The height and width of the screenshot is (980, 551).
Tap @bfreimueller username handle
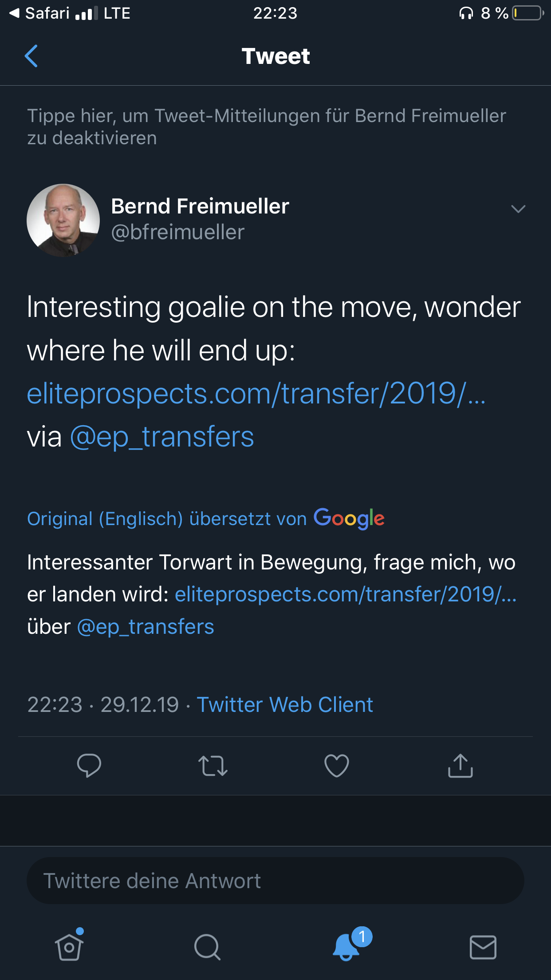point(177,232)
